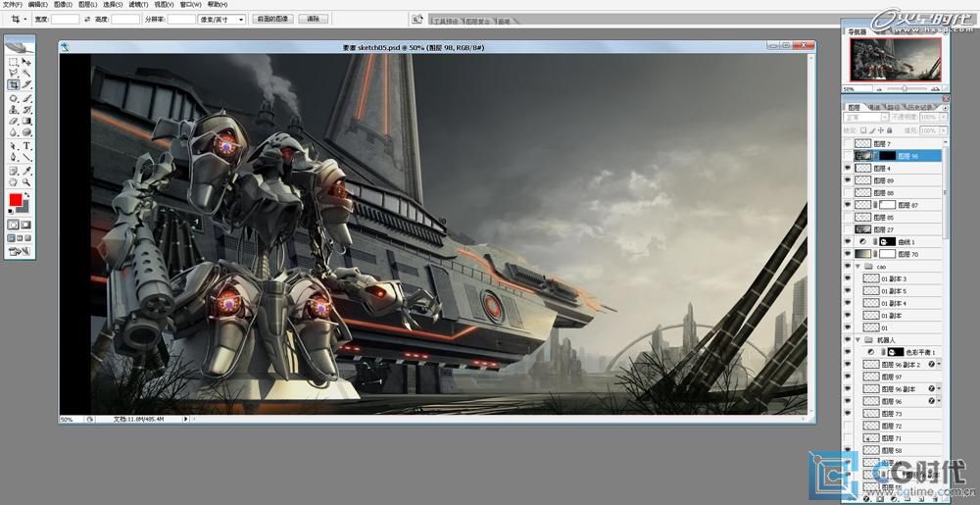Select the Healing Brush tool
Viewport: 980px width, 505px height.
(13, 99)
